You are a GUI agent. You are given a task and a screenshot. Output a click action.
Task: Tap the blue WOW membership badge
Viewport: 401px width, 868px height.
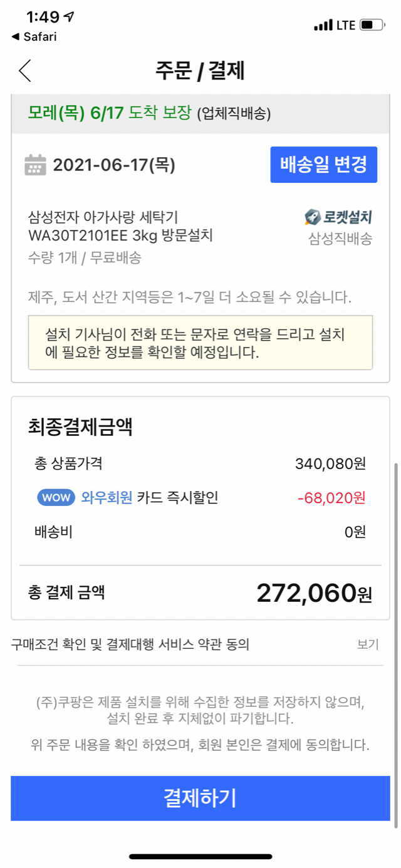pyautogui.click(x=57, y=498)
